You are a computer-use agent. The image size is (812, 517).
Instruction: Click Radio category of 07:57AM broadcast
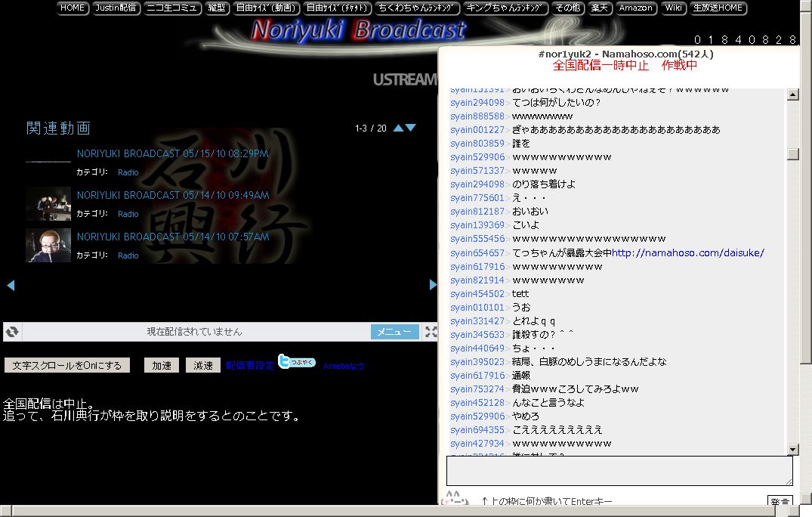point(128,255)
